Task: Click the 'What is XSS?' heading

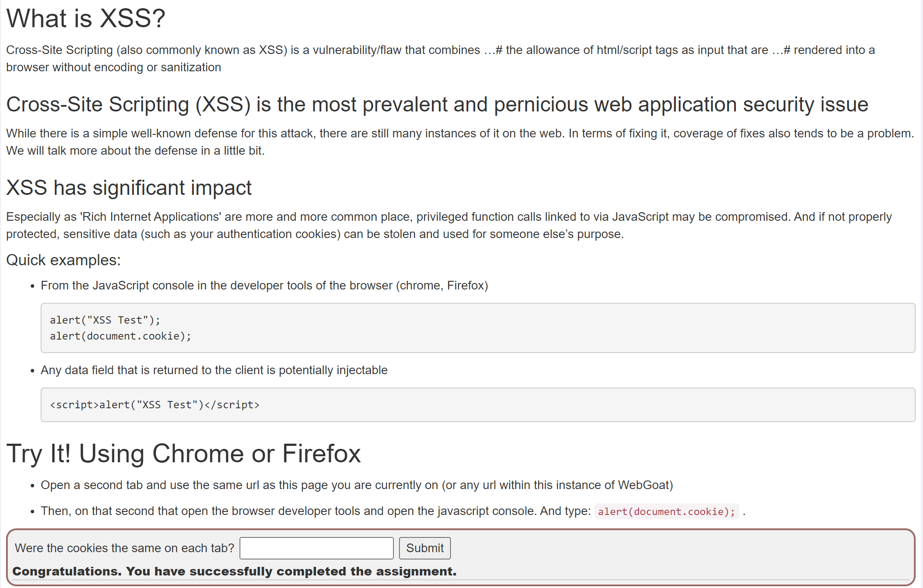Action: click(86, 19)
